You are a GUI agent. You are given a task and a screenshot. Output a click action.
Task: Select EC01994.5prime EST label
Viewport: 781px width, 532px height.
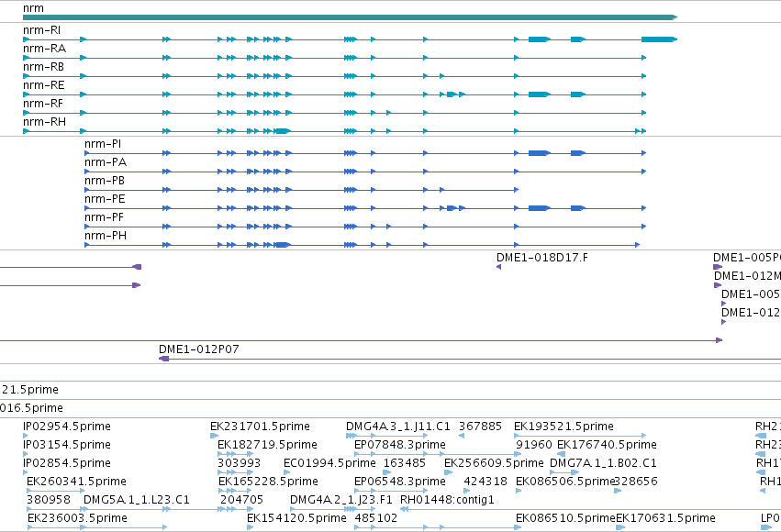329,464
